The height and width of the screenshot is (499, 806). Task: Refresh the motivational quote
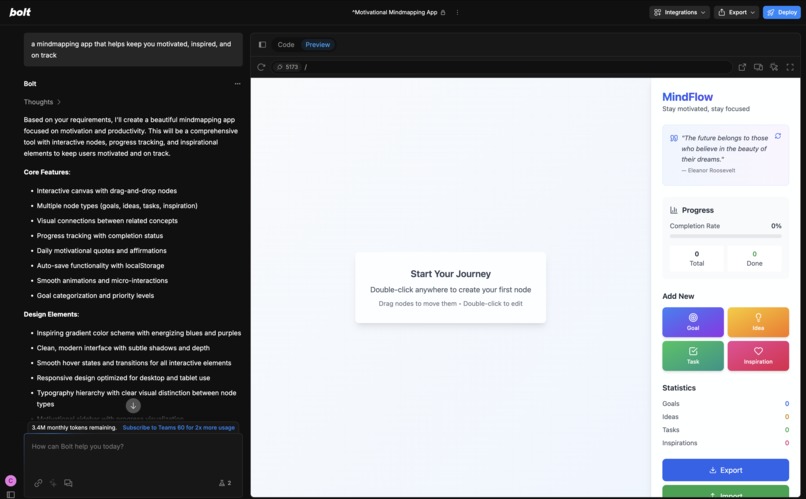click(x=778, y=136)
